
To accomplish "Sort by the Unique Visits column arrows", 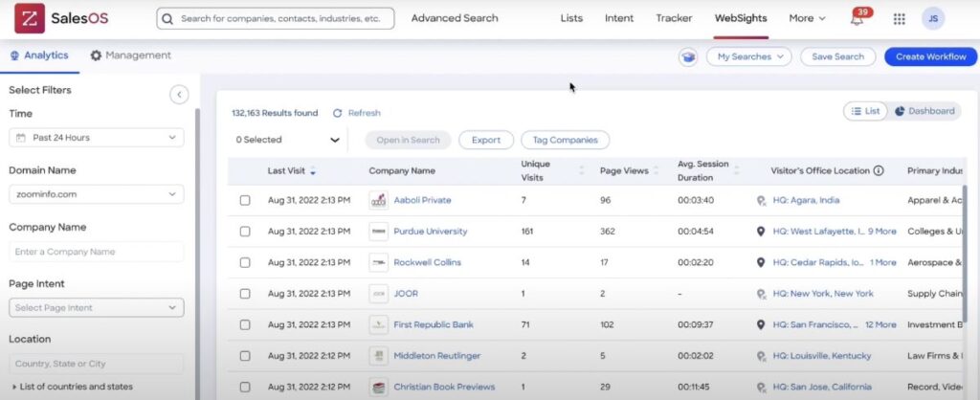I will pos(582,170).
